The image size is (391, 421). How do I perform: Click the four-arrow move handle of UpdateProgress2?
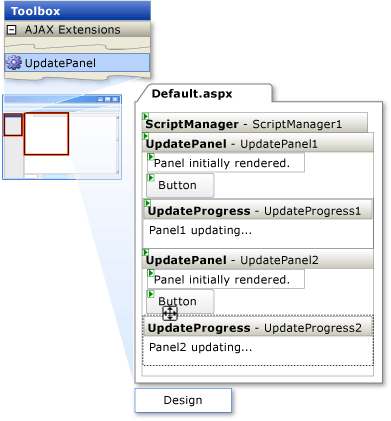click(x=170, y=313)
